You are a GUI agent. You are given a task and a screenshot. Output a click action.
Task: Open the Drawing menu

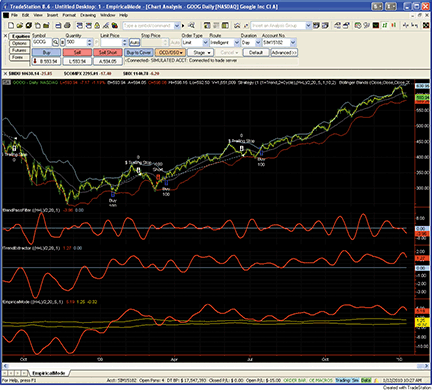(88, 15)
